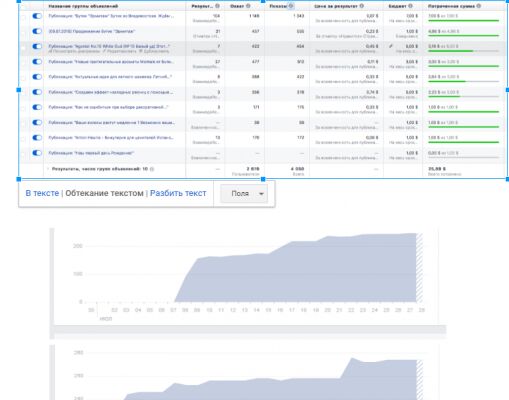Click info icon next to 'Бюджет' header
Screen dimensions: 509x400
coord(410,6)
